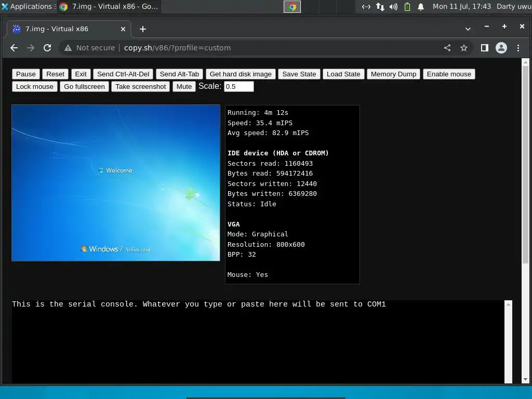Select the 7.img - Virtual x86 tab
The width and height of the screenshot is (532, 399).
point(69,29)
